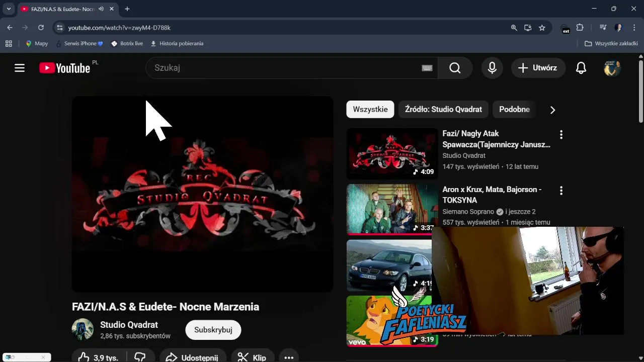Like the video (3,9 tys.)
The width and height of the screenshot is (644, 362).
point(99,357)
